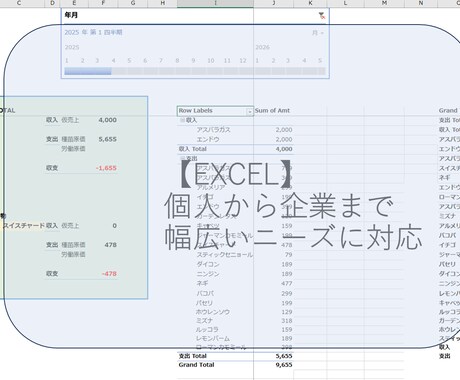Select the 477 value in the ネギ pivot row
Image resolution: width=460 pixels, height=380 pixels.
click(287, 284)
